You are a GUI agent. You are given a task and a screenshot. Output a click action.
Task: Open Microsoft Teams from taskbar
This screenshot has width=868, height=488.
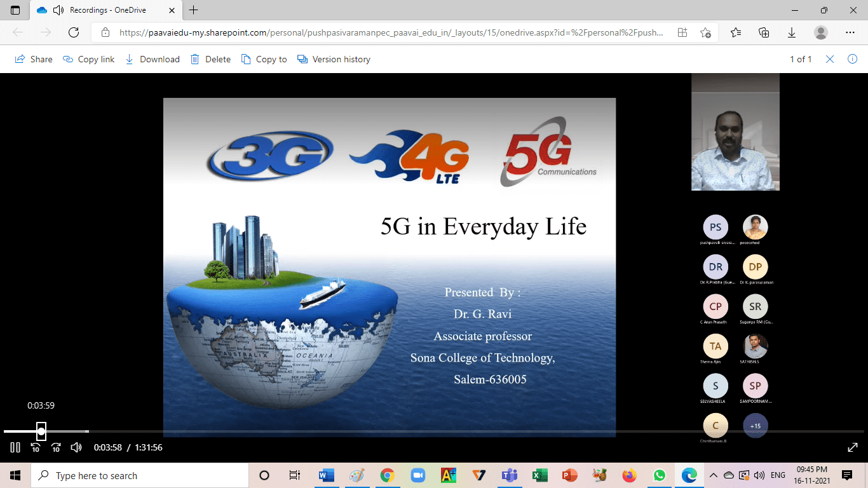(x=509, y=475)
